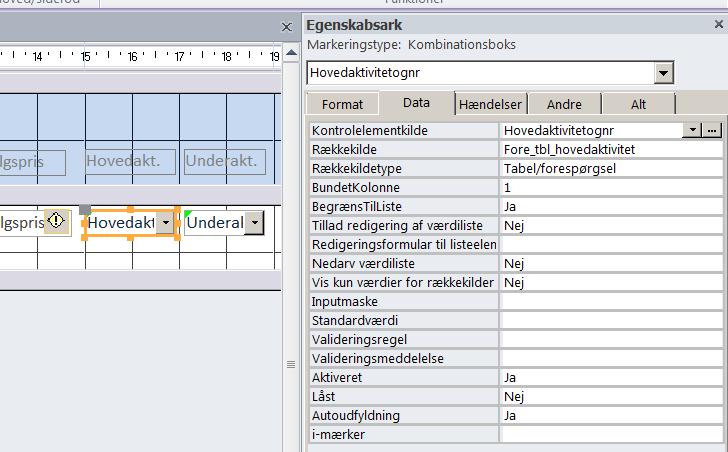The image size is (728, 452).
Task: Click the panel splitter grip handle
Action: (291, 364)
